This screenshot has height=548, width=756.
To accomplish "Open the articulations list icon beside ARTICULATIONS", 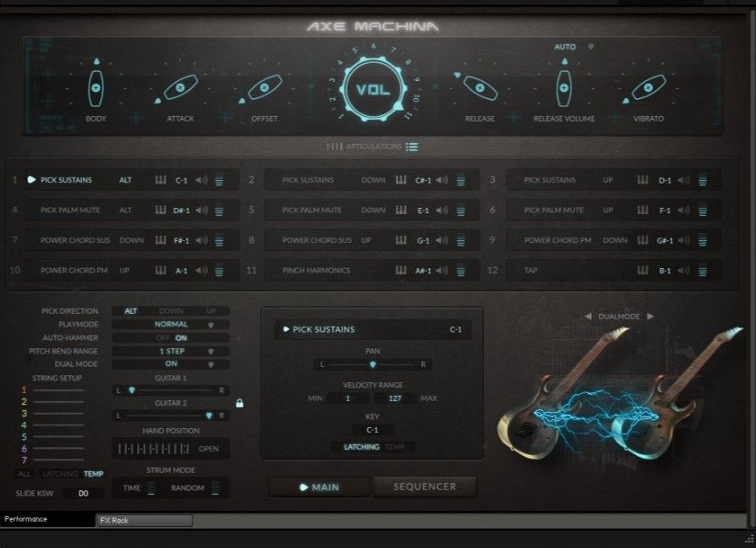I will pos(412,145).
